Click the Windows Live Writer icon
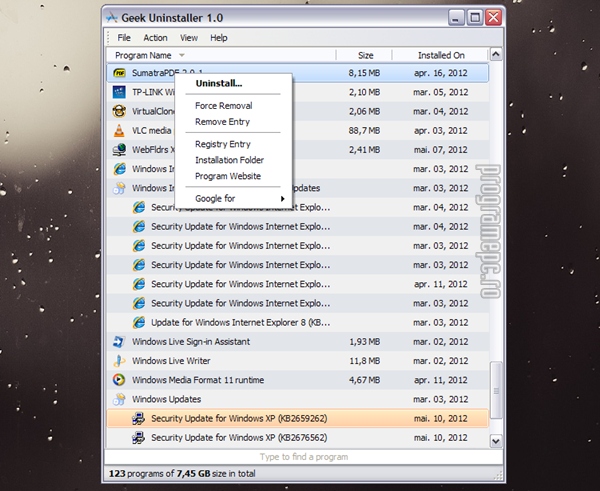Screen dimensions: 600x491 [119, 361]
